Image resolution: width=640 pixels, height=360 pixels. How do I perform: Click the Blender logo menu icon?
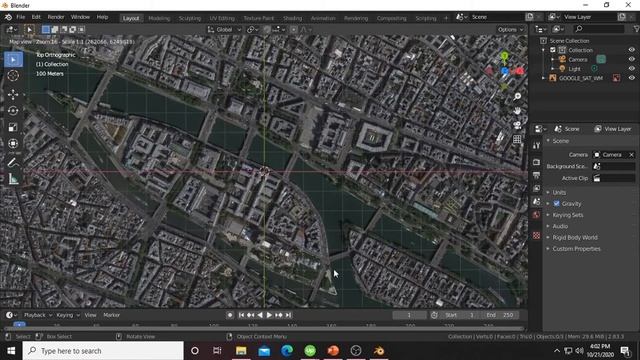coord(8,17)
